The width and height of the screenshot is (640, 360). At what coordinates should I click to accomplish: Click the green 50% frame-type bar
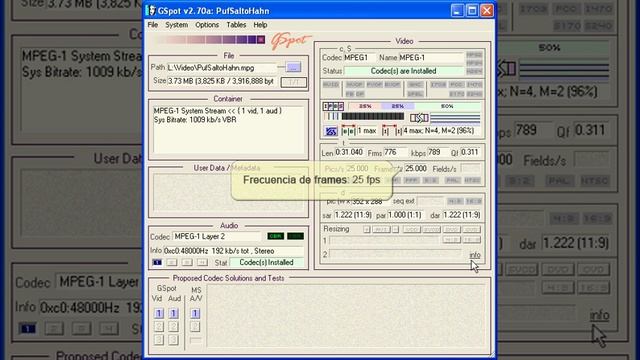pos(447,106)
